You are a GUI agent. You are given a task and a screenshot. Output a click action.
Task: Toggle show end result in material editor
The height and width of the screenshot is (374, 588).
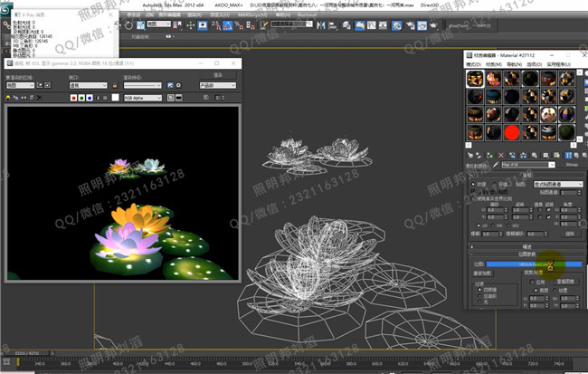tap(568, 155)
